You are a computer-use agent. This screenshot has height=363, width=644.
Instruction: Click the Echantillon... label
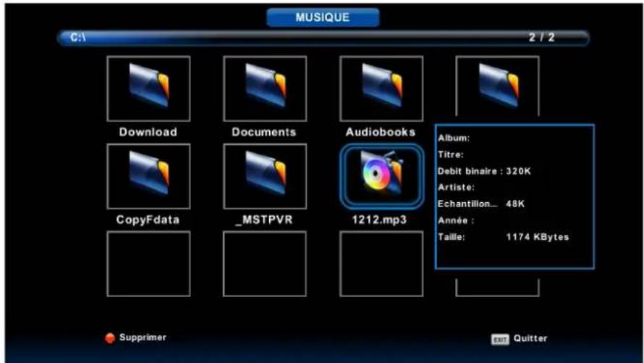coord(467,204)
